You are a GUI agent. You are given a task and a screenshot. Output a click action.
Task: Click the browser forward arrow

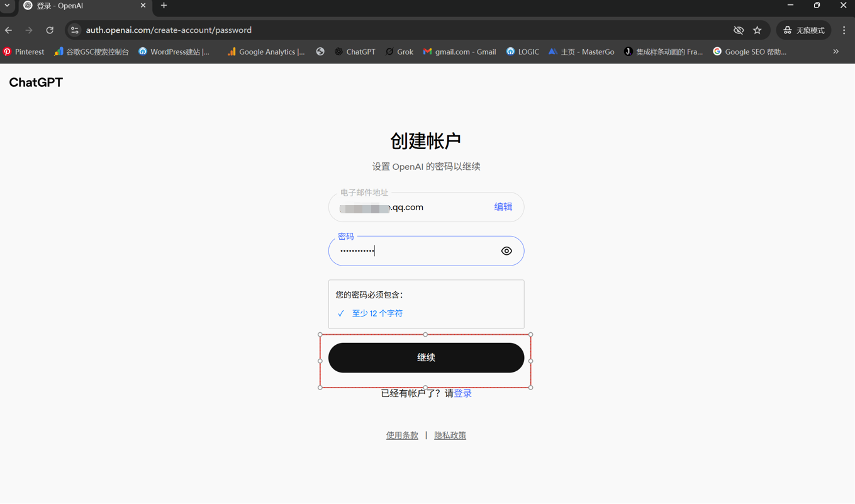[x=29, y=30]
